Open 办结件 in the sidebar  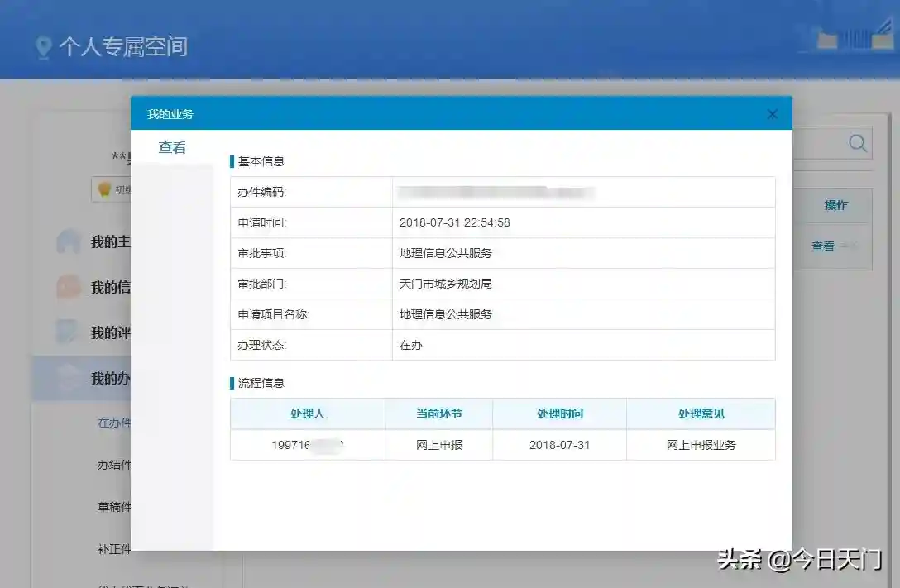coord(114,465)
